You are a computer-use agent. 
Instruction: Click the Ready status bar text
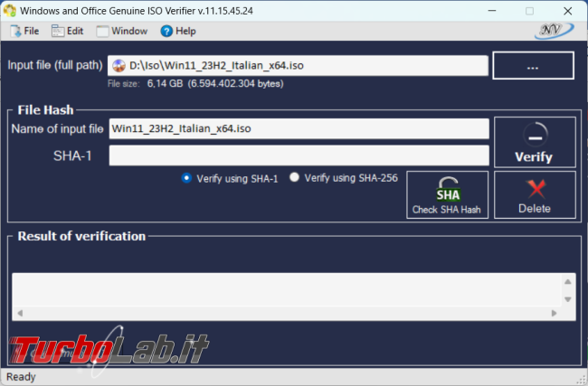coord(21,377)
